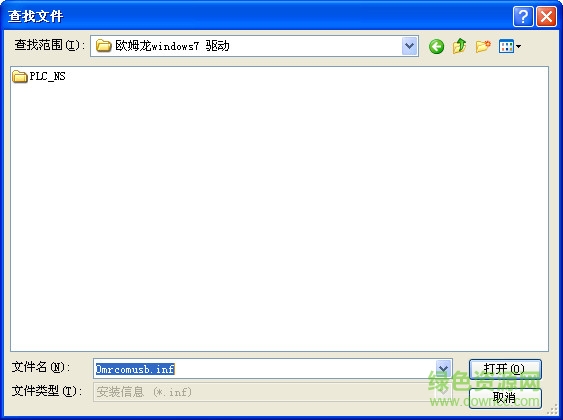Select the PLC_NS folder icon
Image resolution: width=563 pixels, height=420 pixels.
click(19, 76)
